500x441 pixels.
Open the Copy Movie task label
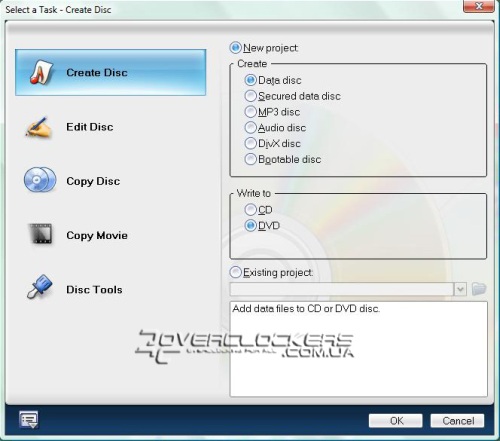[x=97, y=235]
